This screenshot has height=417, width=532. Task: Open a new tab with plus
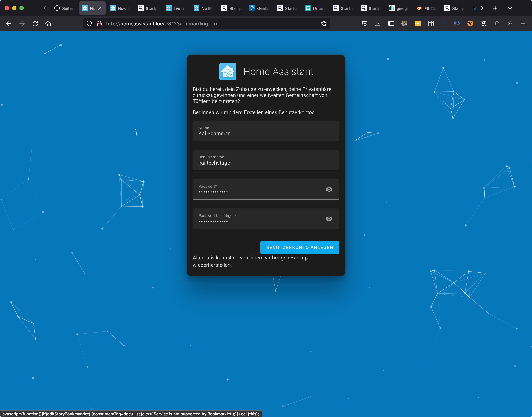point(495,8)
